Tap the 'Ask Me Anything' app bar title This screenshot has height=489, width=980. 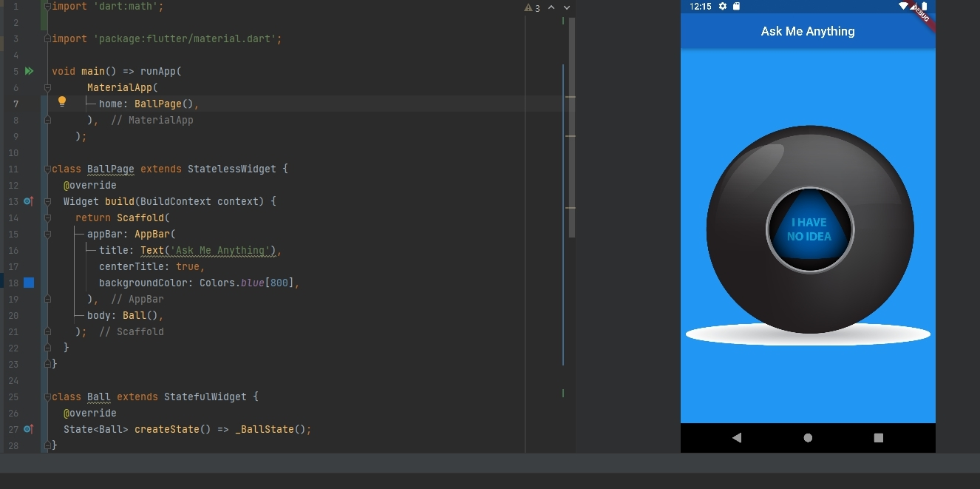tap(808, 31)
